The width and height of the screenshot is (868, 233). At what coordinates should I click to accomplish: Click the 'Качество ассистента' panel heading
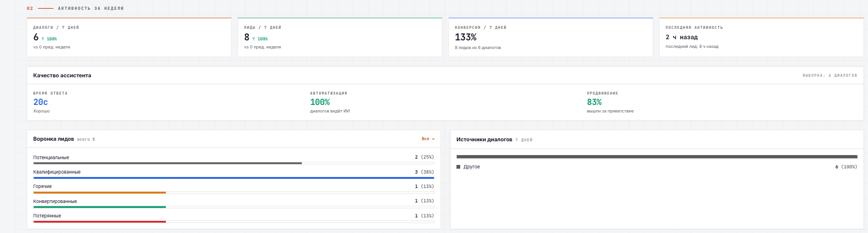point(62,76)
